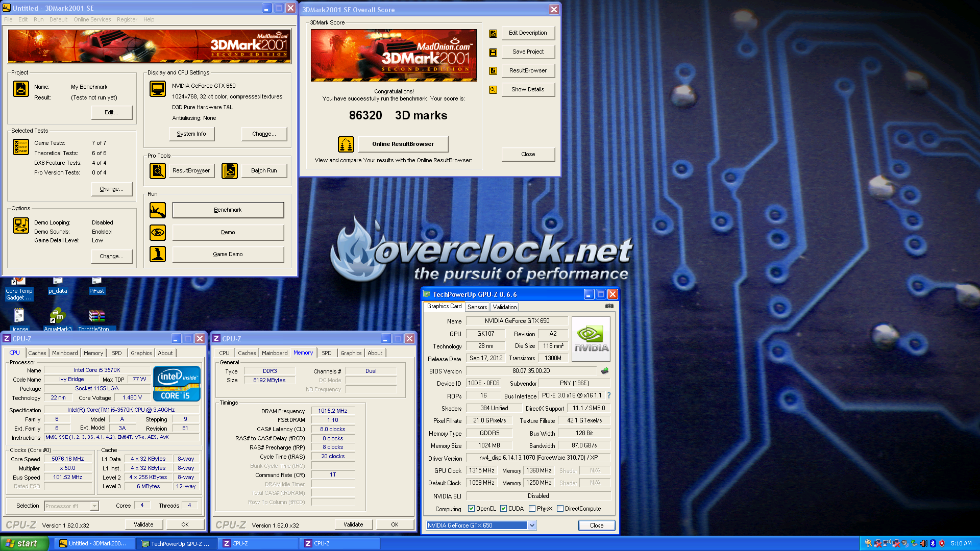The height and width of the screenshot is (551, 980).
Task: Open the Run menu in 3DMark2001
Action: (x=38, y=19)
